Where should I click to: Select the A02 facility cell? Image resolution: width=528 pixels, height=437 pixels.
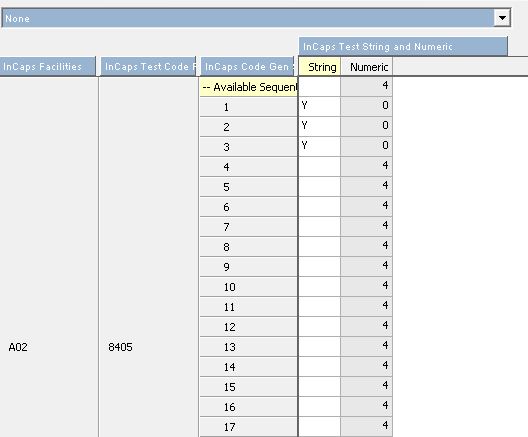[x=18, y=347]
